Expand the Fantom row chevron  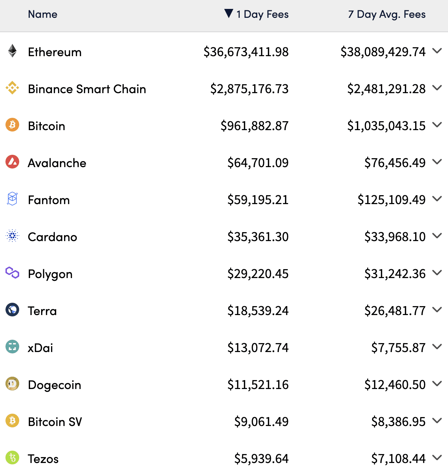click(x=437, y=199)
